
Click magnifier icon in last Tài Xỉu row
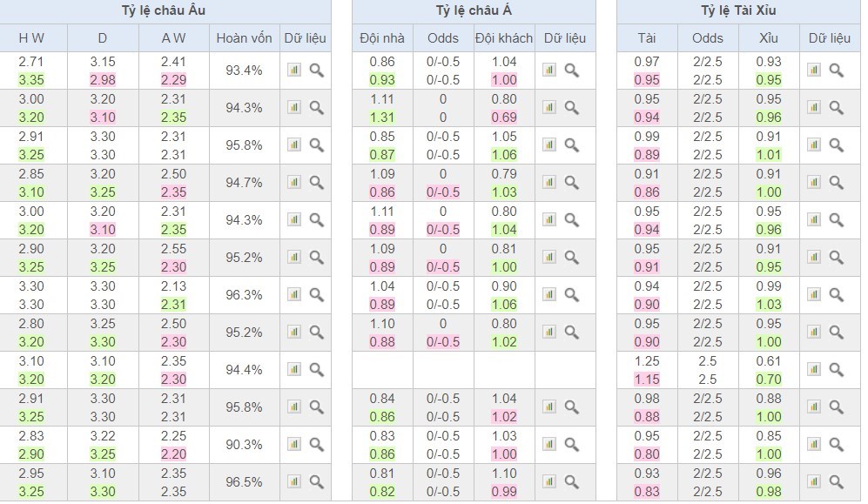[x=837, y=481]
